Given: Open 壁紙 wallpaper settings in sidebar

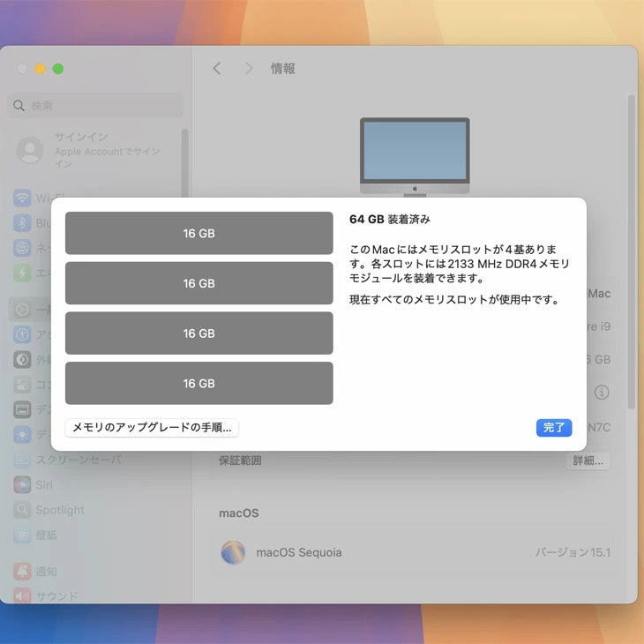Looking at the screenshot, I should 35,535.
